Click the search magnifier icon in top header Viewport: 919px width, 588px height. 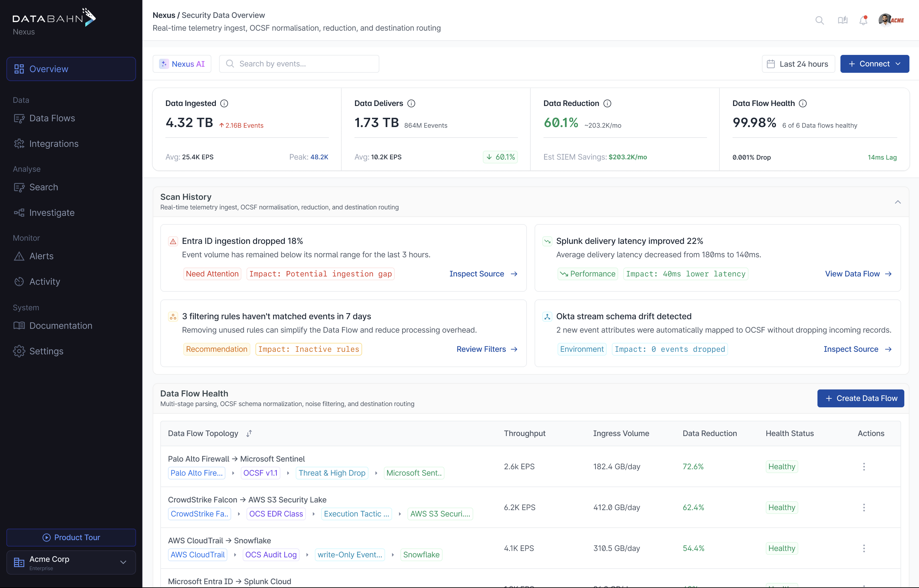pos(819,20)
